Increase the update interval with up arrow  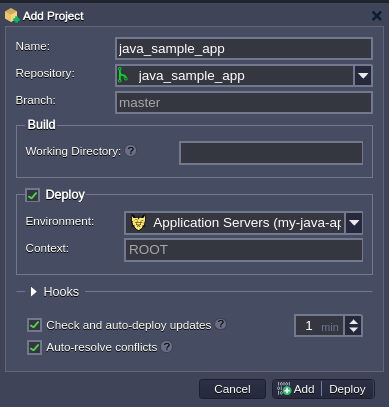(x=354, y=321)
